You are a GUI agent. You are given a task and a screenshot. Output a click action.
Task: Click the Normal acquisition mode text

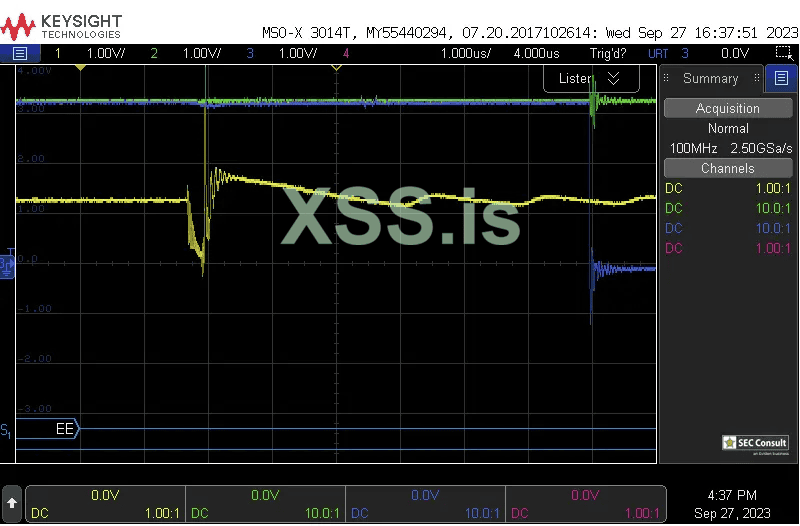coord(728,128)
